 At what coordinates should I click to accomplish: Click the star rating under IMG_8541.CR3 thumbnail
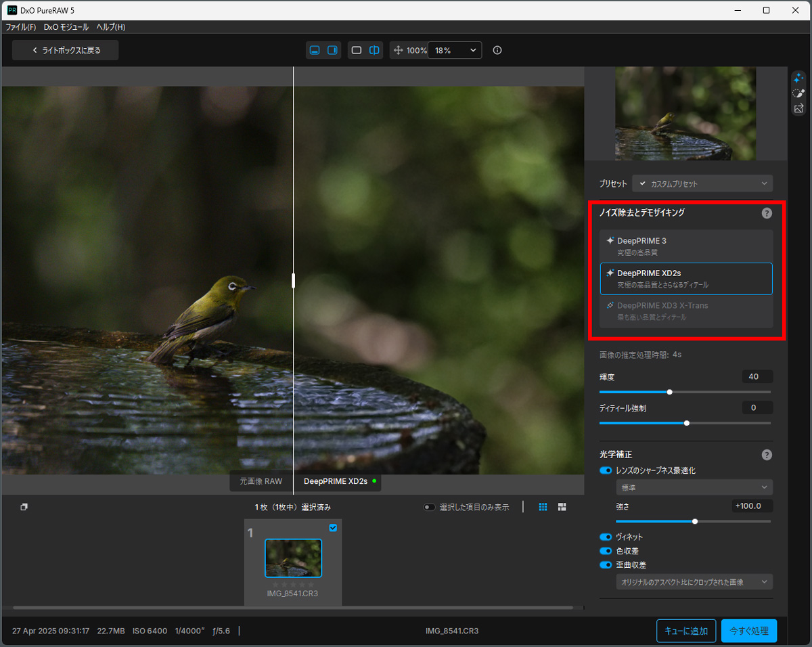[292, 584]
